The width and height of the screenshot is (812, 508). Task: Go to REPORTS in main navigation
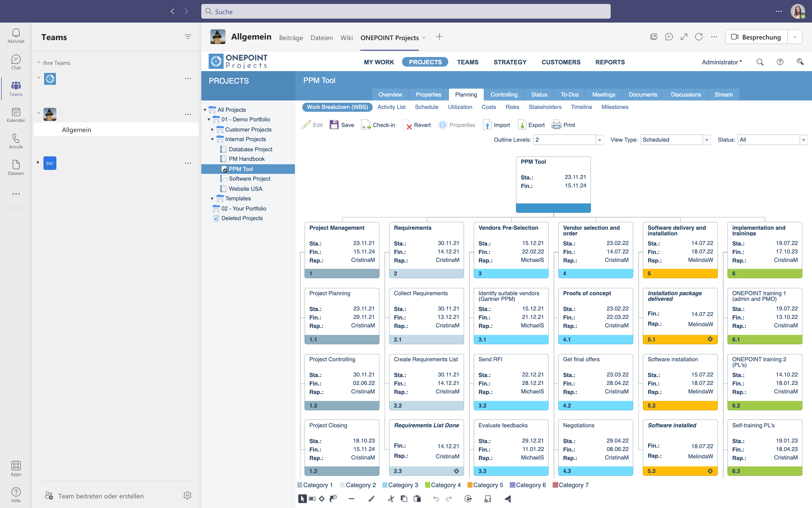(610, 62)
